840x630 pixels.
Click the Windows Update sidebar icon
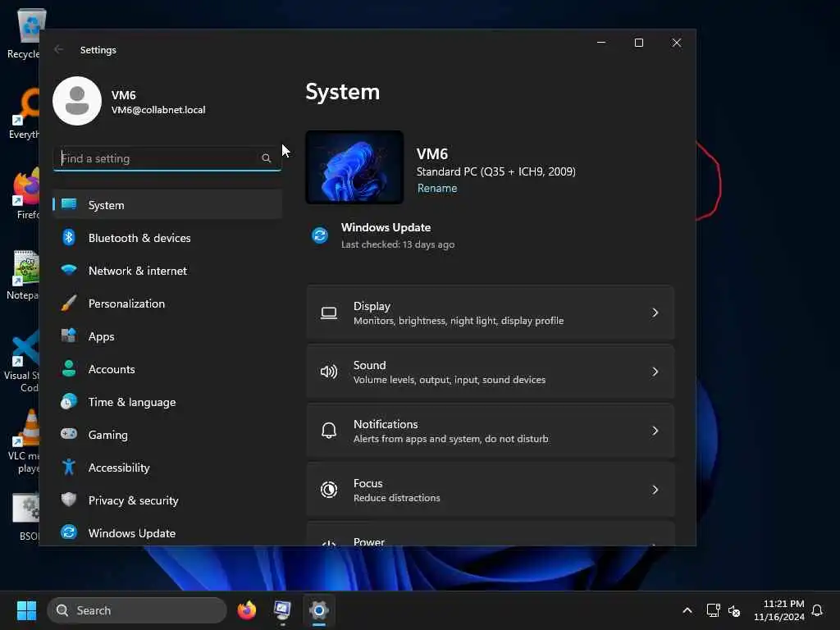69,532
